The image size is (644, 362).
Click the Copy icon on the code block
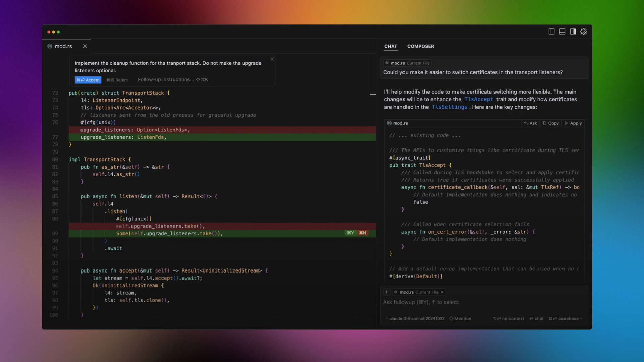[545, 123]
